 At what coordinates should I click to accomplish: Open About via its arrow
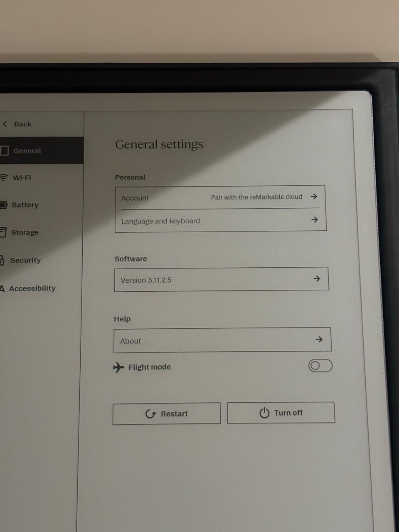(x=319, y=339)
